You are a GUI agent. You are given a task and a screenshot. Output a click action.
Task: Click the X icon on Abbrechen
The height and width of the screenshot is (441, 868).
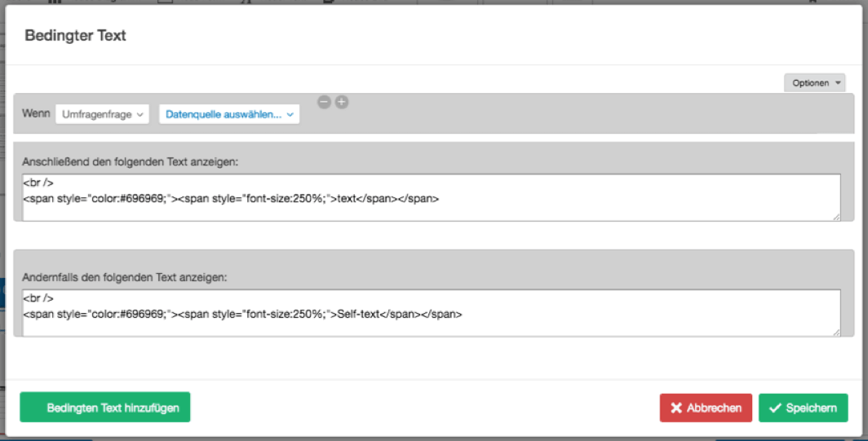[x=676, y=408]
